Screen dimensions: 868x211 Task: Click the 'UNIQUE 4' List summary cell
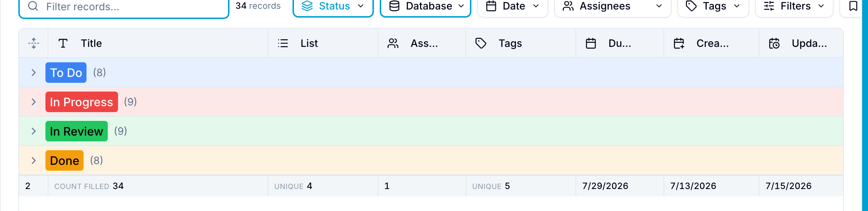[323, 186]
